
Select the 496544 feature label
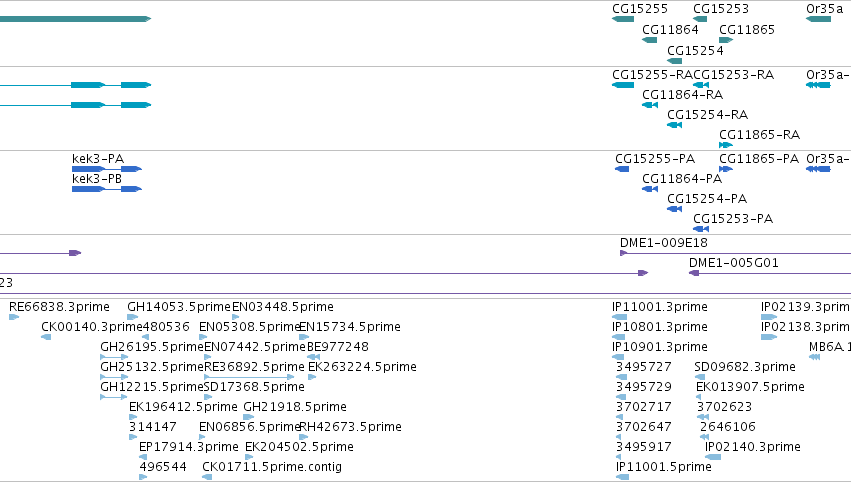click(163, 467)
